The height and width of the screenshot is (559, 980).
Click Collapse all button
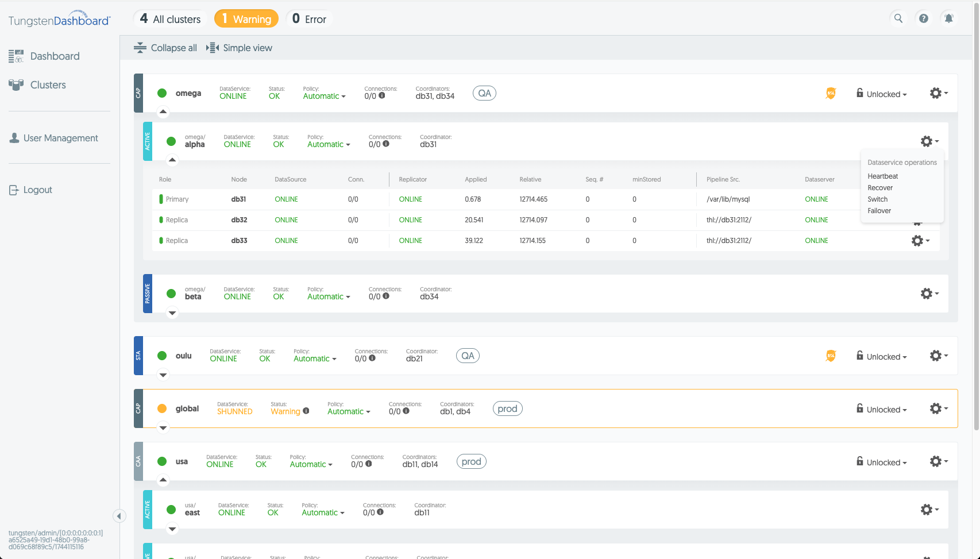point(165,48)
